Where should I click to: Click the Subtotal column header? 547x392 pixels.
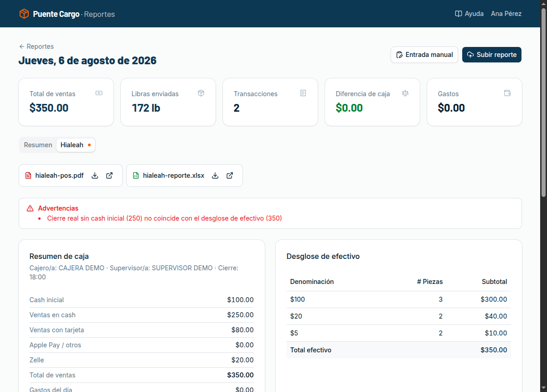pyautogui.click(x=495, y=282)
